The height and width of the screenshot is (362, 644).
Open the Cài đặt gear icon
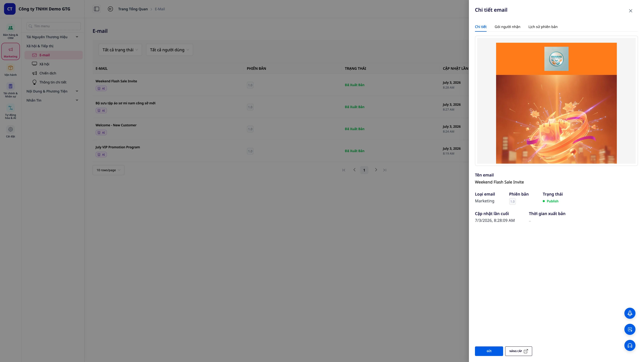coord(11,129)
